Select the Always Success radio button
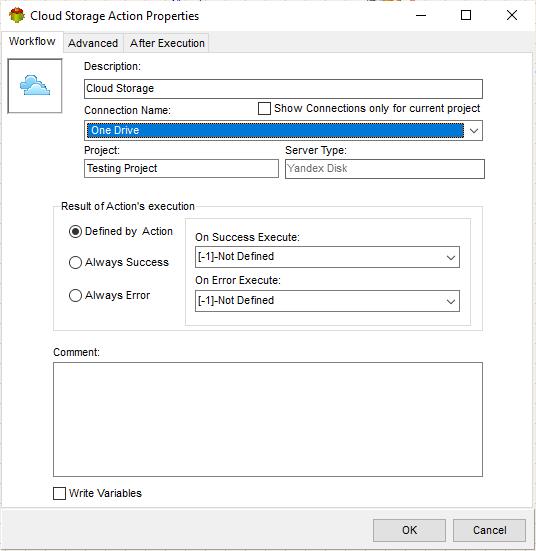The height and width of the screenshot is (551, 536). 75,262
